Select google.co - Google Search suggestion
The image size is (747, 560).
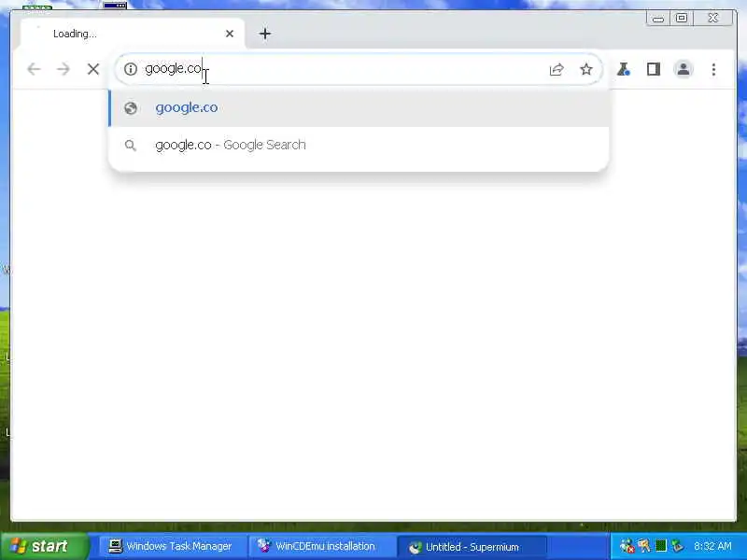pos(359,145)
